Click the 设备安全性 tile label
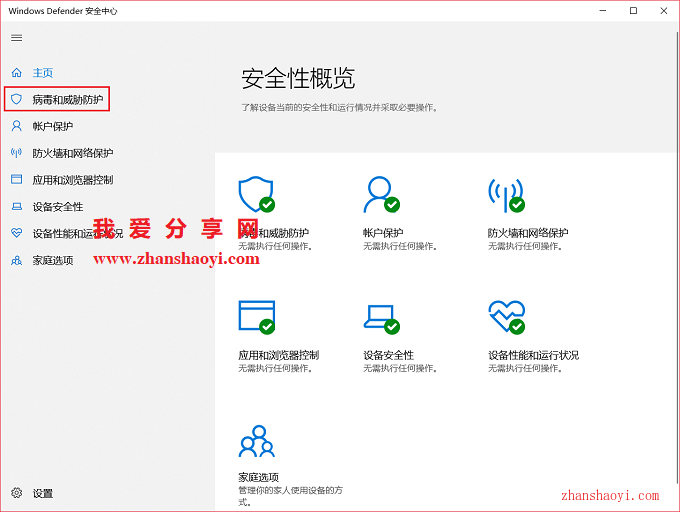680x512 pixels. coord(388,355)
